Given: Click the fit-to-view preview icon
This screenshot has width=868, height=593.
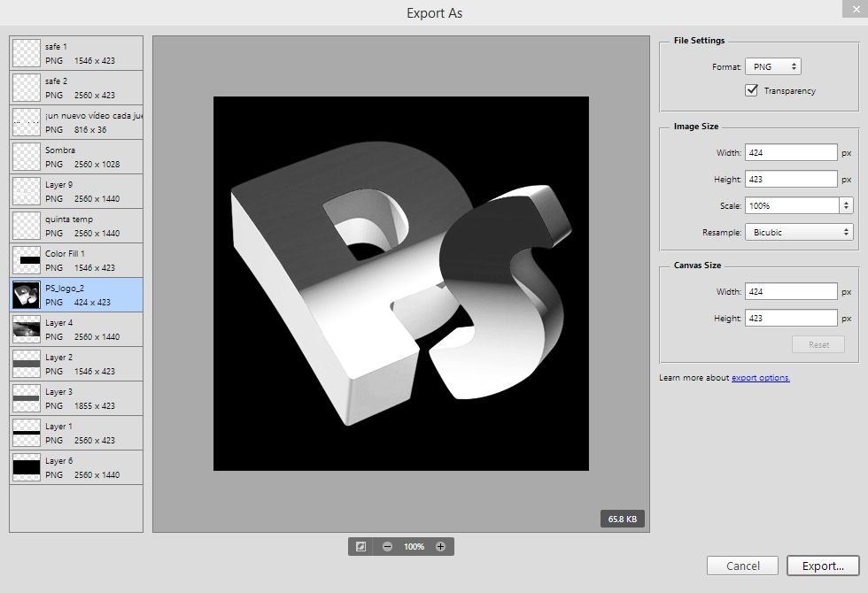Looking at the screenshot, I should point(361,547).
